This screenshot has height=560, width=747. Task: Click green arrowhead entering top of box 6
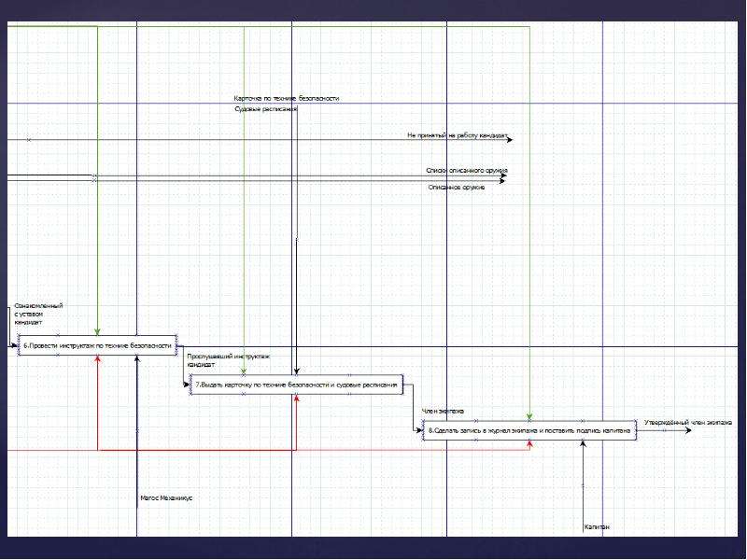[97, 332]
